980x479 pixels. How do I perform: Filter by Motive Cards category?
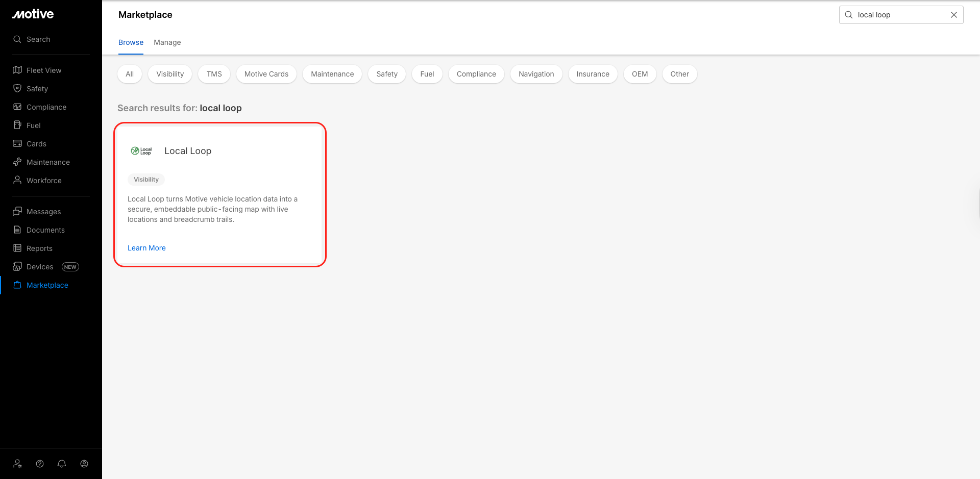[266, 74]
